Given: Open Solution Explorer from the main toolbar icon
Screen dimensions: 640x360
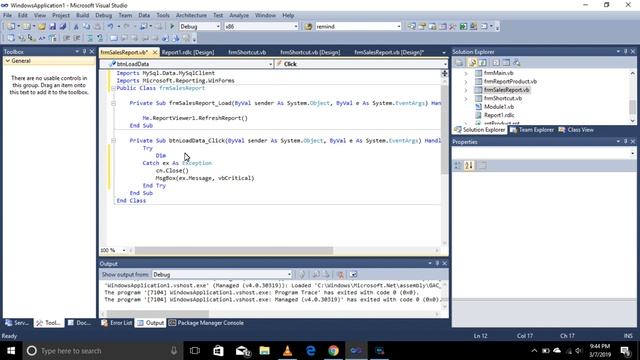Looking at the screenshot, I should (x=411, y=27).
